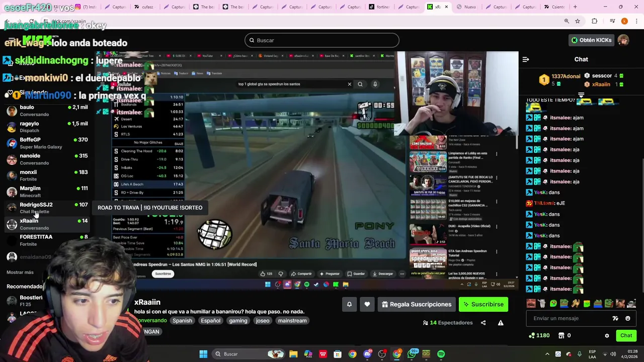This screenshot has height=362, width=644.
Task: Open the chat shop gift counter icon
Action: pyautogui.click(x=565, y=335)
